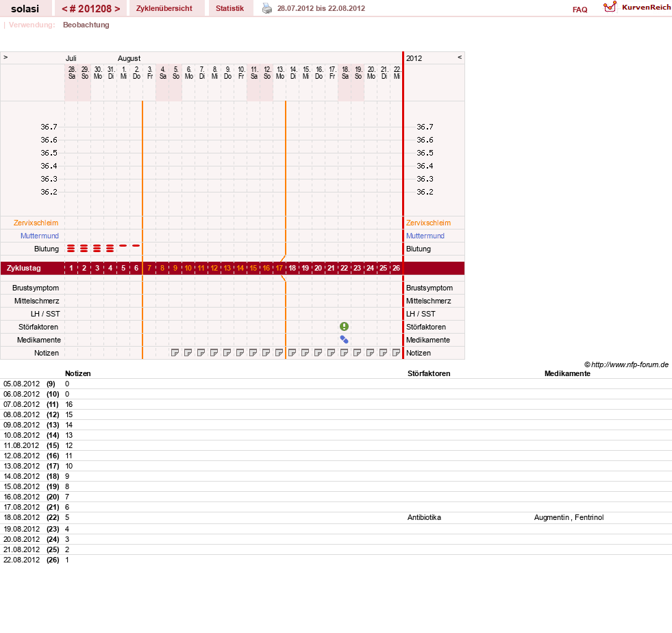Click cycle day 26 in the Zyklustag bar
Screen dimensions: 672x633
click(x=396, y=269)
